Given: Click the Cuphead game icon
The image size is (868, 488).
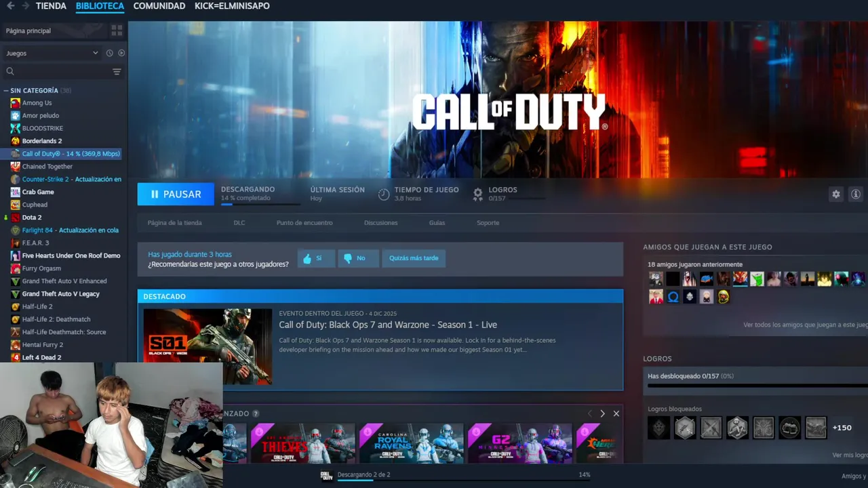Looking at the screenshot, I should pyautogui.click(x=16, y=205).
